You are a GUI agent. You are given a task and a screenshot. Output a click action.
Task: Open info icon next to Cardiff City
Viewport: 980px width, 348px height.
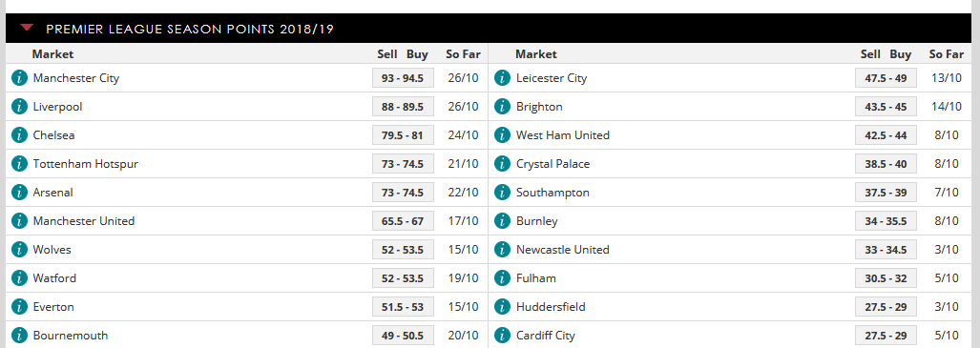(503, 336)
